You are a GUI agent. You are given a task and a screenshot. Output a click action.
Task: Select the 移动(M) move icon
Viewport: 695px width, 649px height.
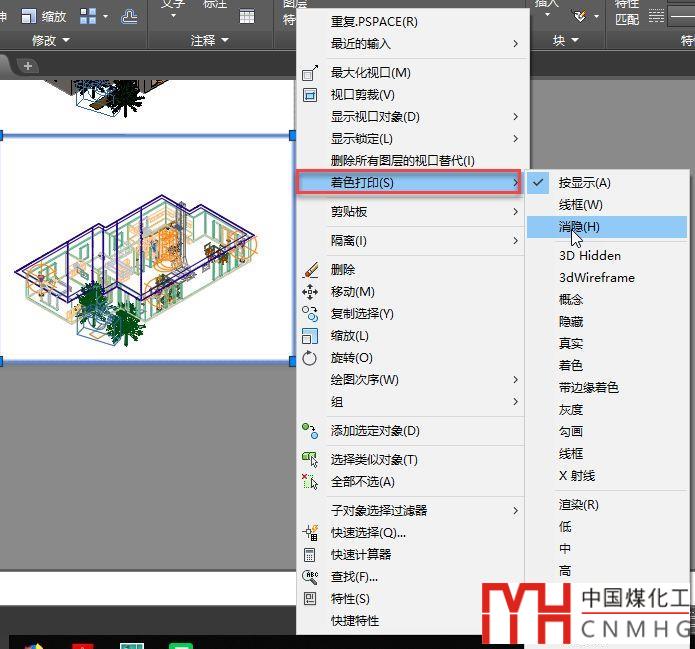tap(310, 292)
